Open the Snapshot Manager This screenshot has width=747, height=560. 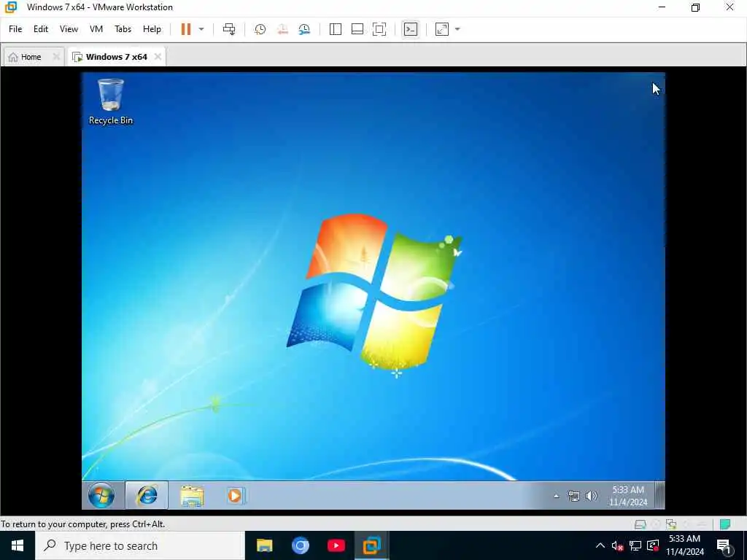[304, 29]
